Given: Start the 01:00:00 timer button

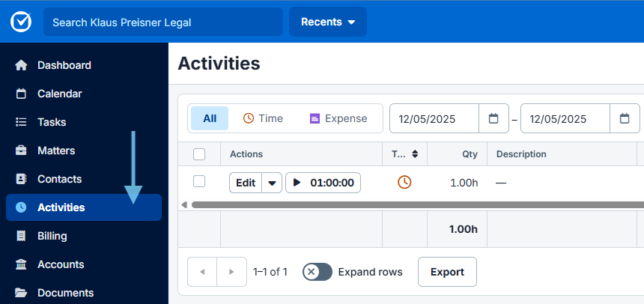Looking at the screenshot, I should (323, 183).
